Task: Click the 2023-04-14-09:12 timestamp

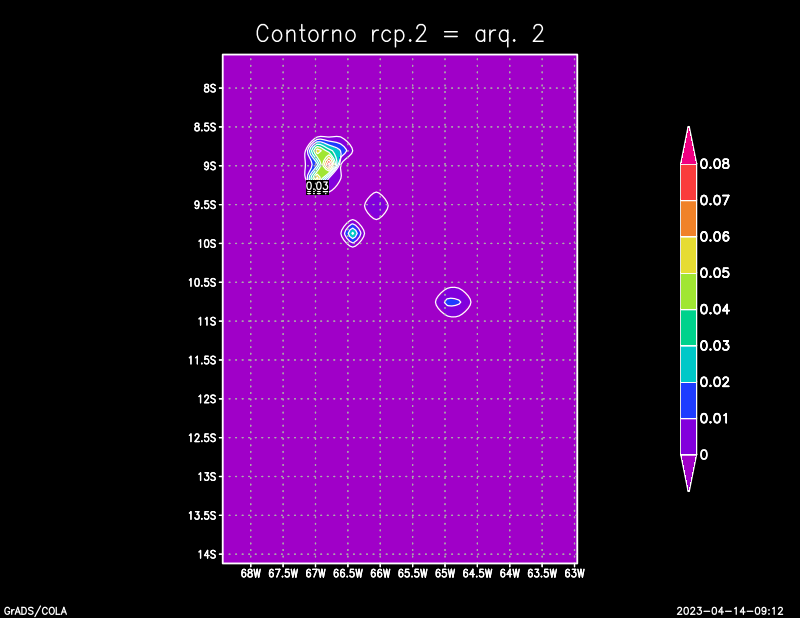Action: 729,610
